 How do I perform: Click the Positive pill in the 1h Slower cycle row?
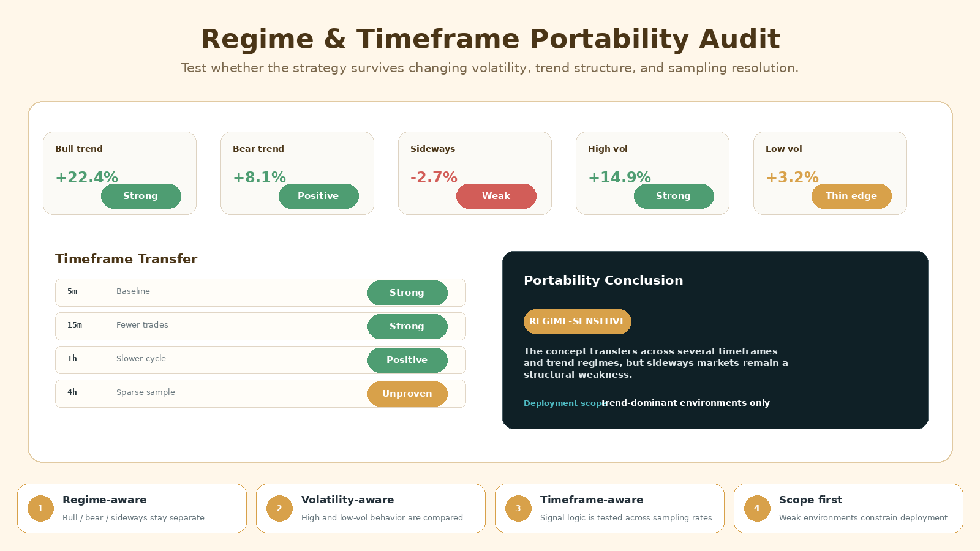[407, 360]
